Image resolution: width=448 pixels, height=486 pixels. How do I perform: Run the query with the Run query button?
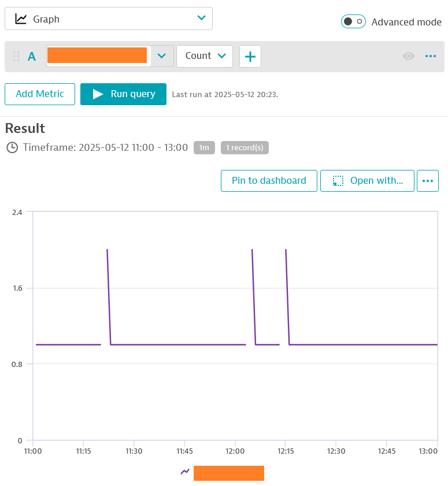click(x=123, y=94)
